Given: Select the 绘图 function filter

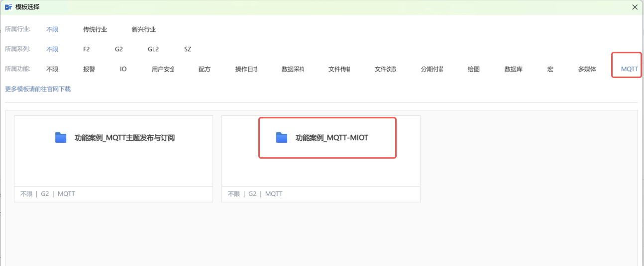Looking at the screenshot, I should pyautogui.click(x=473, y=69).
